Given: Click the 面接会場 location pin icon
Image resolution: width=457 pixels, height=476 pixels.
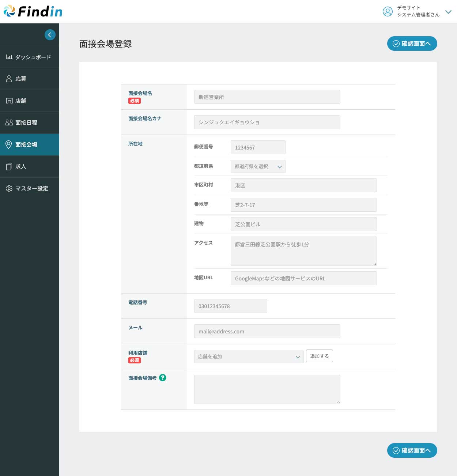Looking at the screenshot, I should click(x=9, y=145).
